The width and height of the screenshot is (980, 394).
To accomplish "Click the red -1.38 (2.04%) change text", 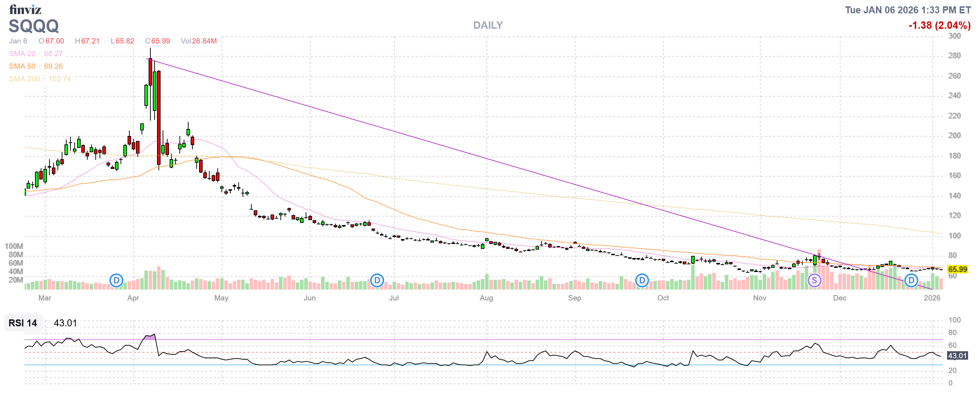I will point(939,25).
